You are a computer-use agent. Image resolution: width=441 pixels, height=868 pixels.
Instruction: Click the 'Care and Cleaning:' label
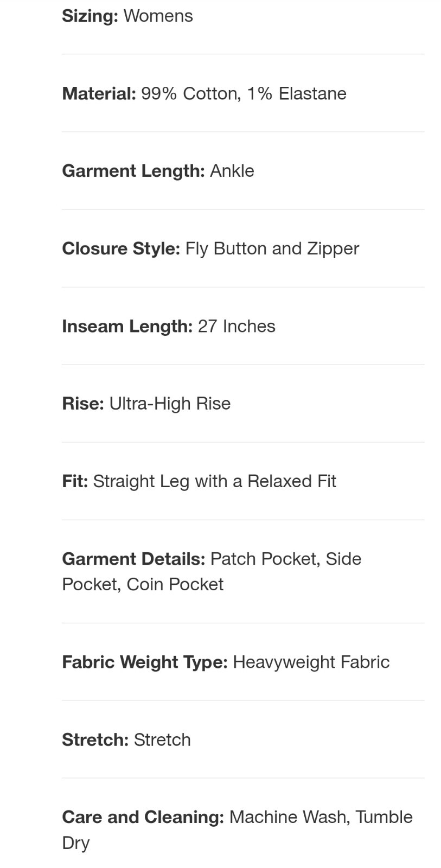click(143, 817)
